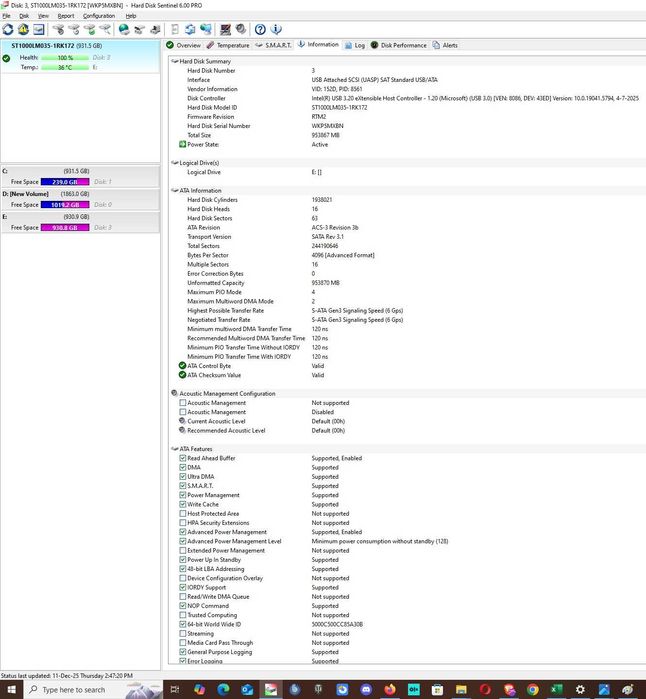Switch to the S.M.A.R.T. tab
Image resolution: width=646 pixels, height=699 pixels.
[274, 45]
